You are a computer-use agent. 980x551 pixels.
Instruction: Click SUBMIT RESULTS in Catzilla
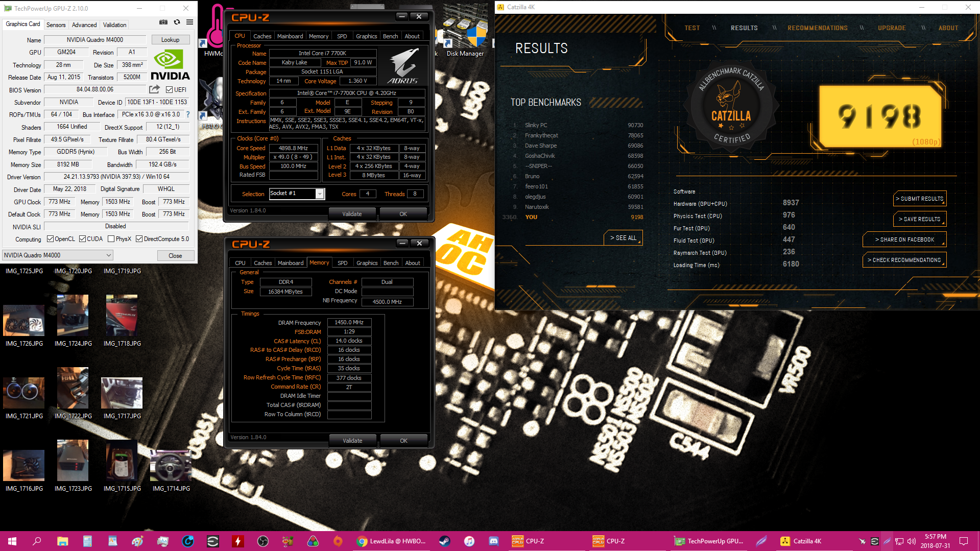coord(920,199)
